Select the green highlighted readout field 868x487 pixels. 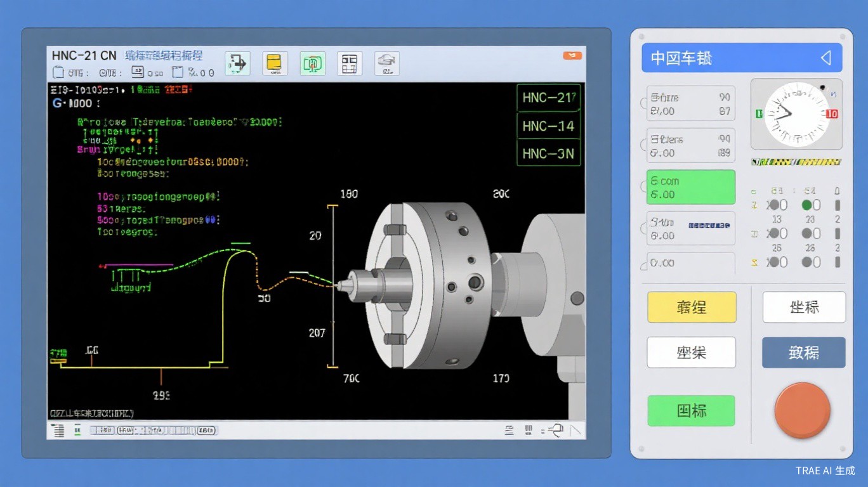[x=691, y=187]
